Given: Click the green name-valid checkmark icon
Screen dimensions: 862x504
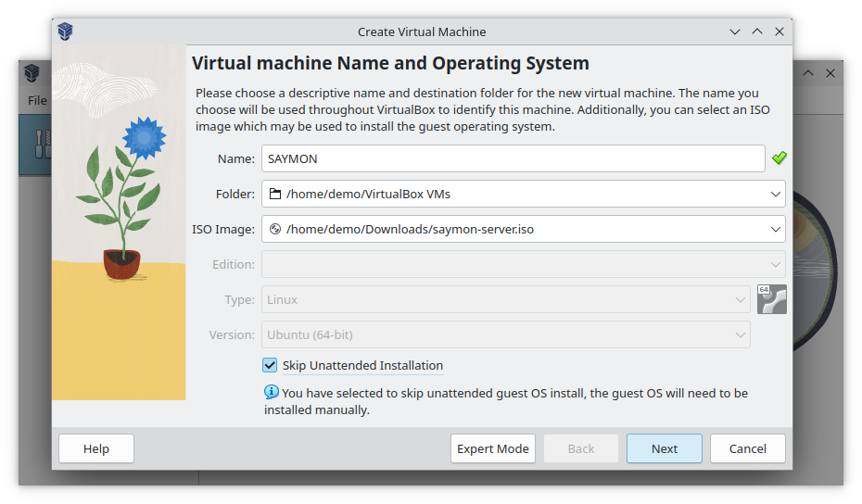Looking at the screenshot, I should click(779, 158).
